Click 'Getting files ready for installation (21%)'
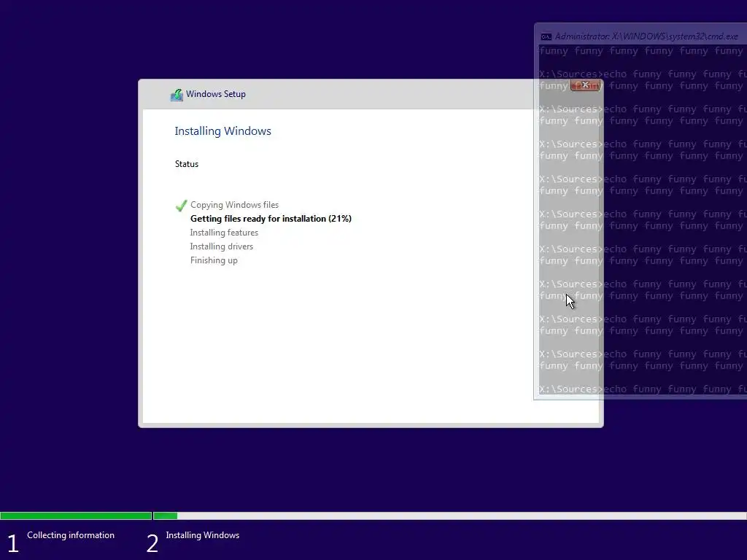Screen dimensions: 747x560 coord(271,219)
